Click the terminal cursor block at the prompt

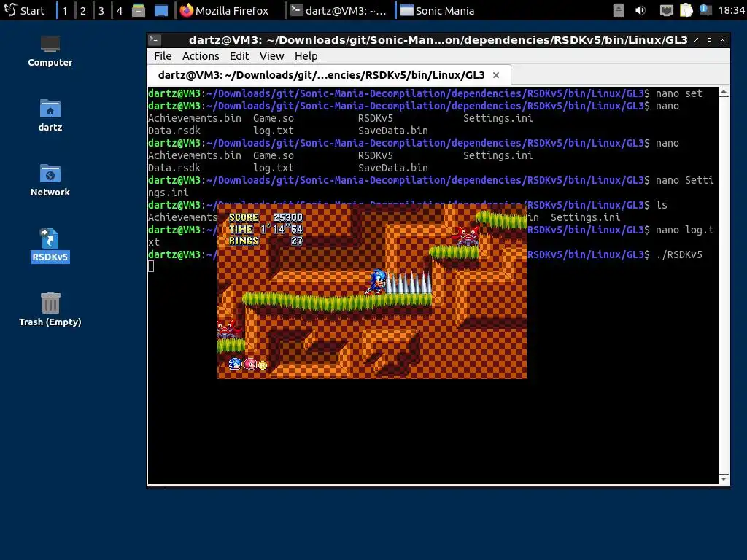(x=151, y=266)
